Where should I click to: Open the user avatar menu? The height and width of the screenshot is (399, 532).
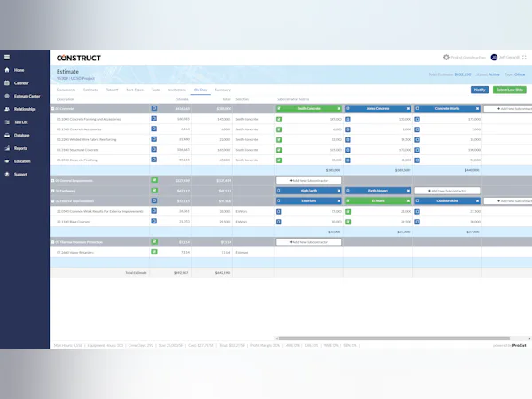[x=494, y=58]
